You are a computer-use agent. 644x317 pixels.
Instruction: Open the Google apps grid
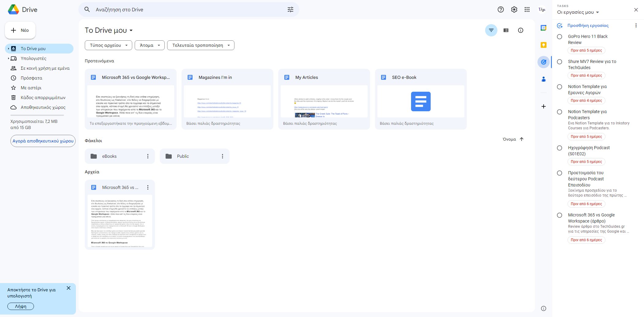tap(527, 9)
